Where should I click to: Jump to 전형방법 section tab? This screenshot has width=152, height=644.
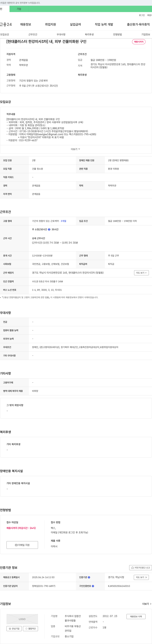coord(117,34)
